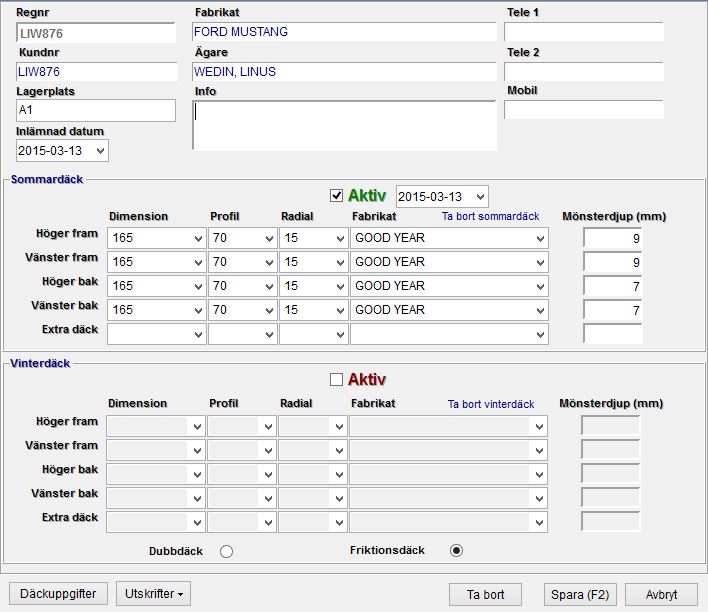Click the Däckuppgifter button
The width and height of the screenshot is (708, 612).
tap(58, 593)
